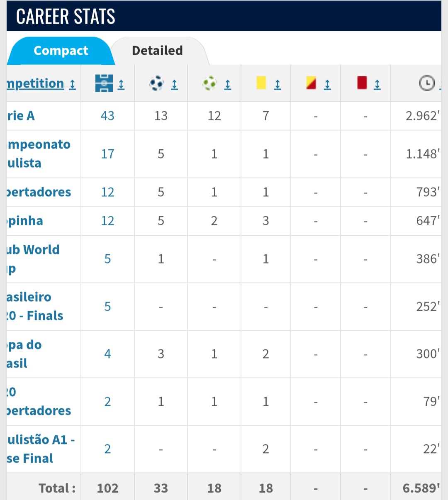This screenshot has width=448, height=500.
Task: Click the Competition column header link
Action: tap(35, 84)
